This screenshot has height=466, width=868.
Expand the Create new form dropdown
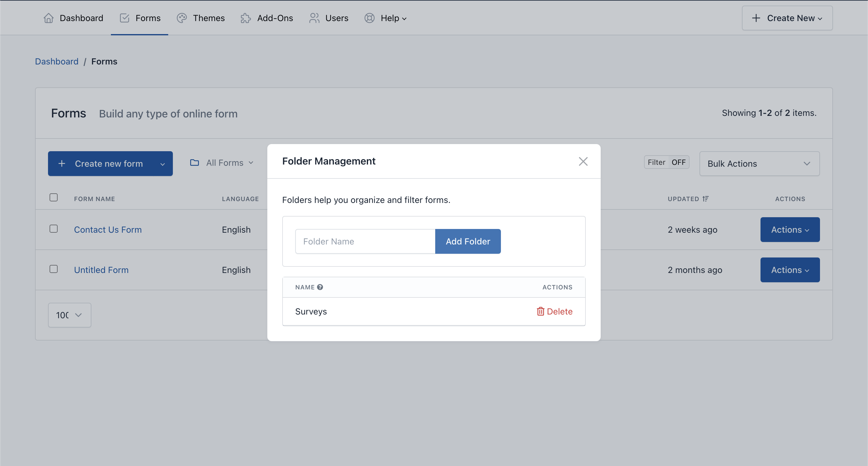[162, 164]
